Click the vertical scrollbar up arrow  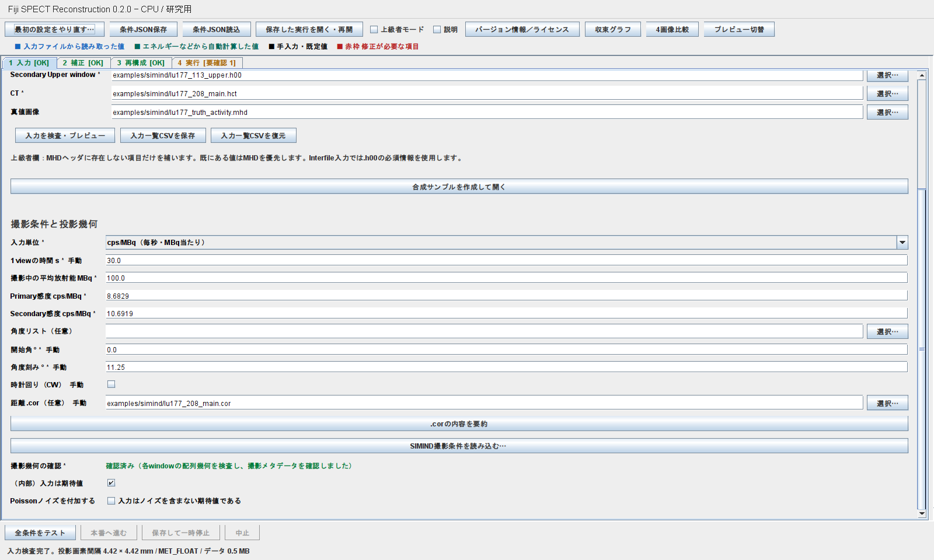922,75
